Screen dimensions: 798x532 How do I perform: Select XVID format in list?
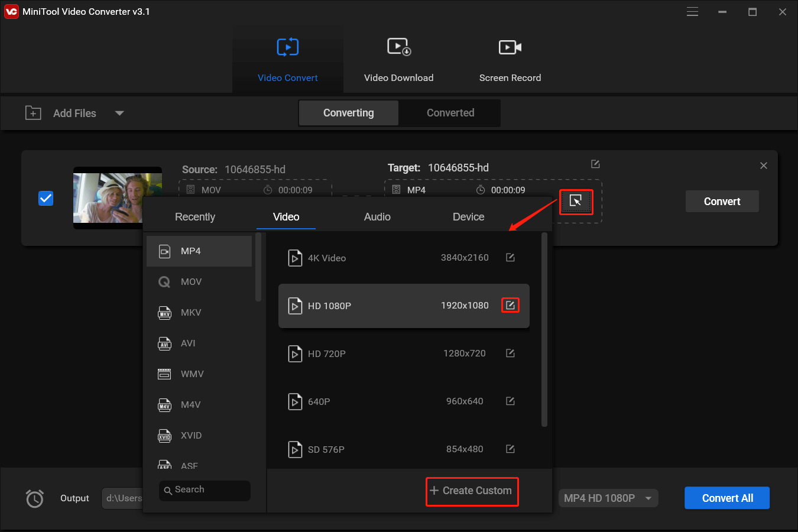click(x=199, y=436)
